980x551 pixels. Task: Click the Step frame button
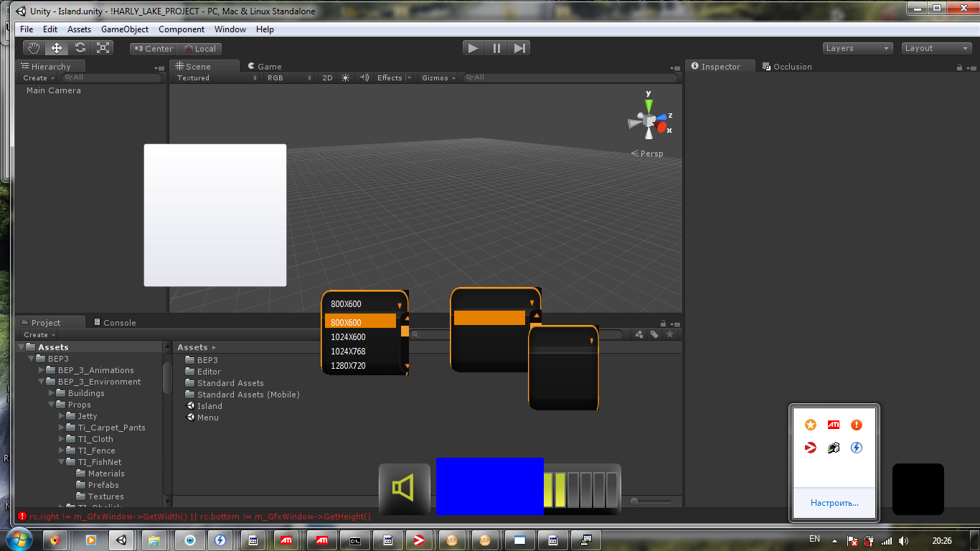(x=520, y=48)
